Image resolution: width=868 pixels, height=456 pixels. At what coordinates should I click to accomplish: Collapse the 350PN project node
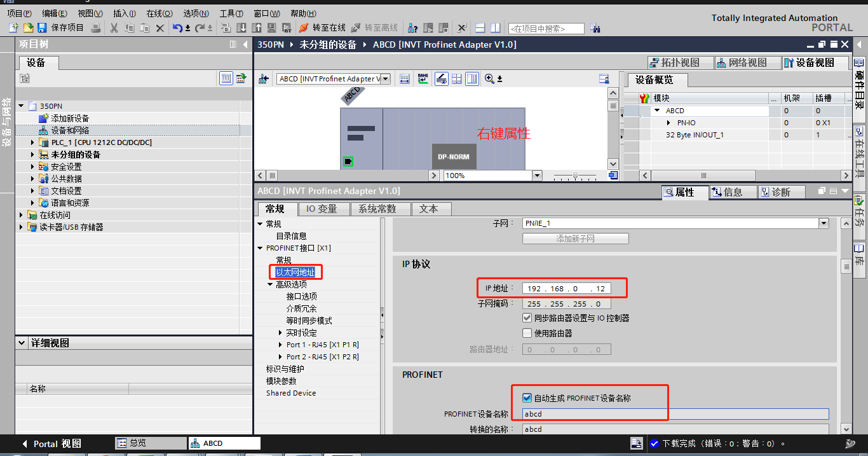click(x=21, y=106)
